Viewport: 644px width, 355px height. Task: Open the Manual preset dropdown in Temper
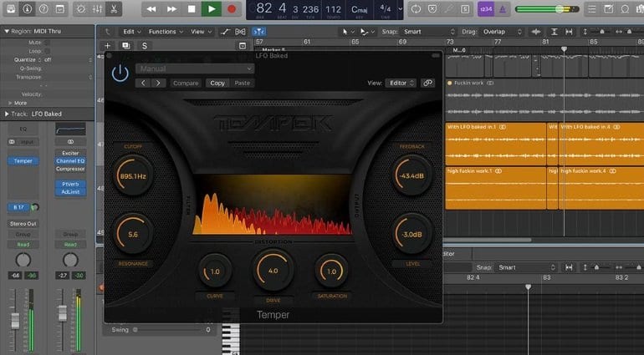click(x=195, y=68)
